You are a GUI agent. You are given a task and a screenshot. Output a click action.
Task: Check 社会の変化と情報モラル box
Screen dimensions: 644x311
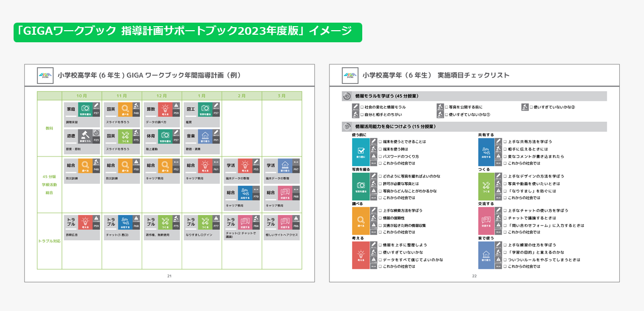click(362, 107)
